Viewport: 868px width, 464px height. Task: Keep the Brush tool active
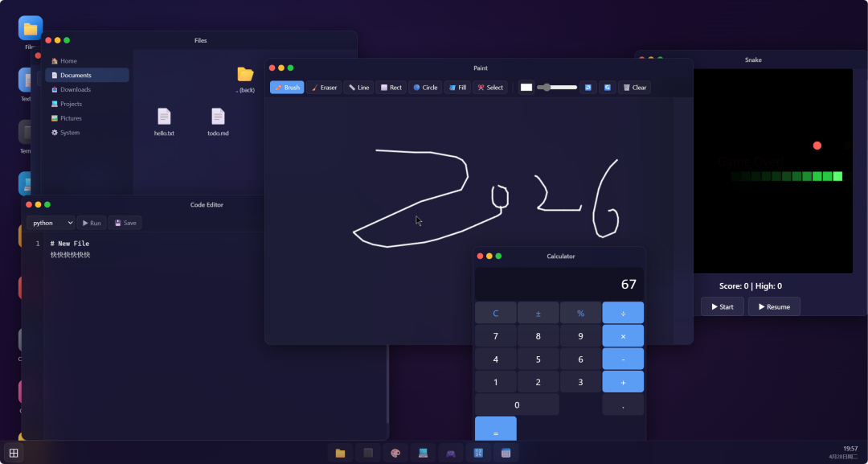pyautogui.click(x=287, y=88)
